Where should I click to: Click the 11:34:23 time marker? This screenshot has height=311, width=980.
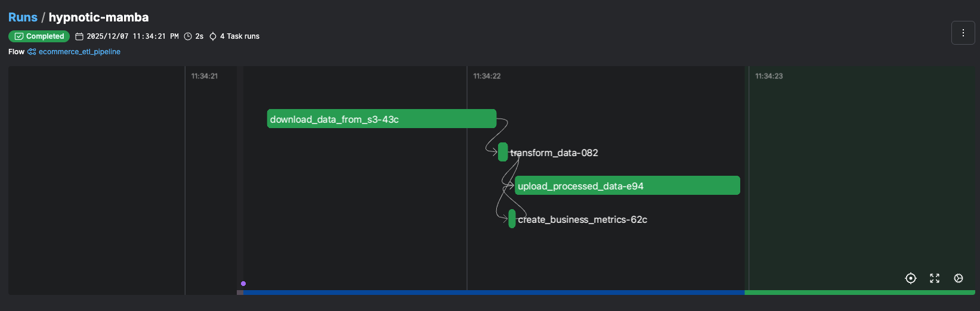pyautogui.click(x=769, y=76)
